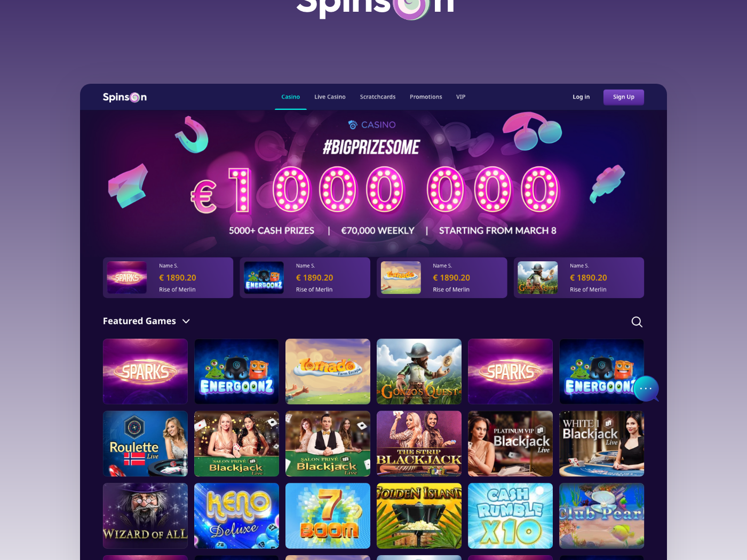The width and height of the screenshot is (747, 560).
Task: Click the #BIGPRIZESOME promotional banner
Action: [373, 181]
